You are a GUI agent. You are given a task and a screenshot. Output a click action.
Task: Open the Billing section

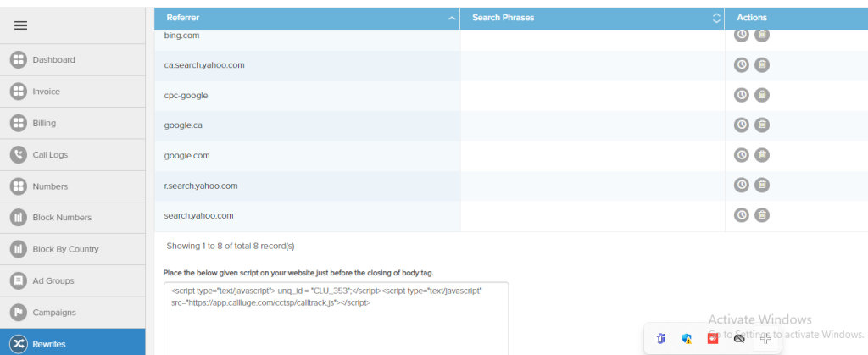(44, 123)
